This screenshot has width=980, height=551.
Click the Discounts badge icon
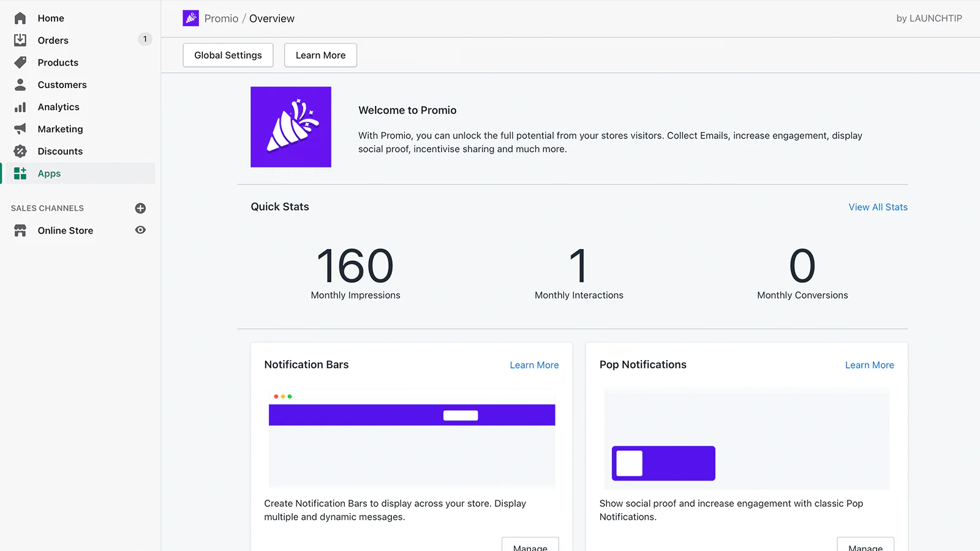[x=20, y=151]
